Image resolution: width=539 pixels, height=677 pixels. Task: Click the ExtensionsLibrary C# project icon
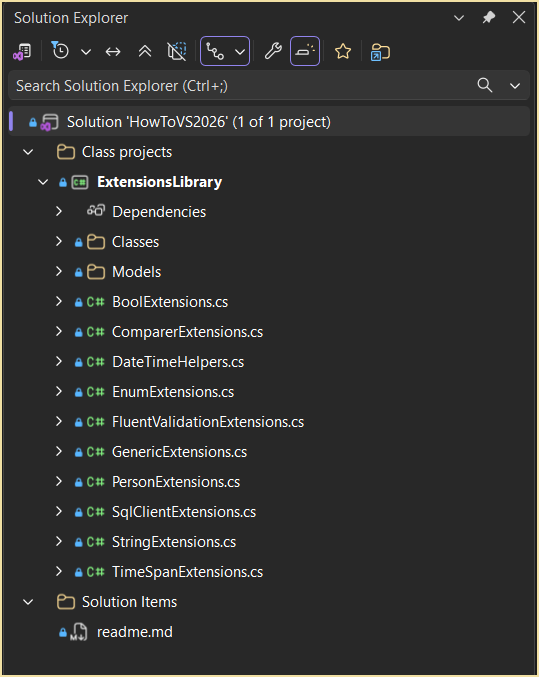80,182
